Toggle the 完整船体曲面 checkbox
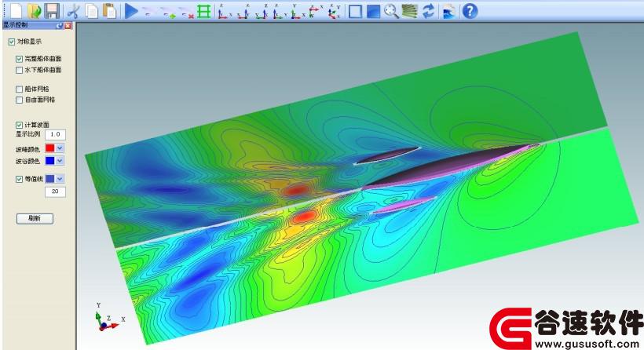The image size is (644, 350). click(x=19, y=59)
